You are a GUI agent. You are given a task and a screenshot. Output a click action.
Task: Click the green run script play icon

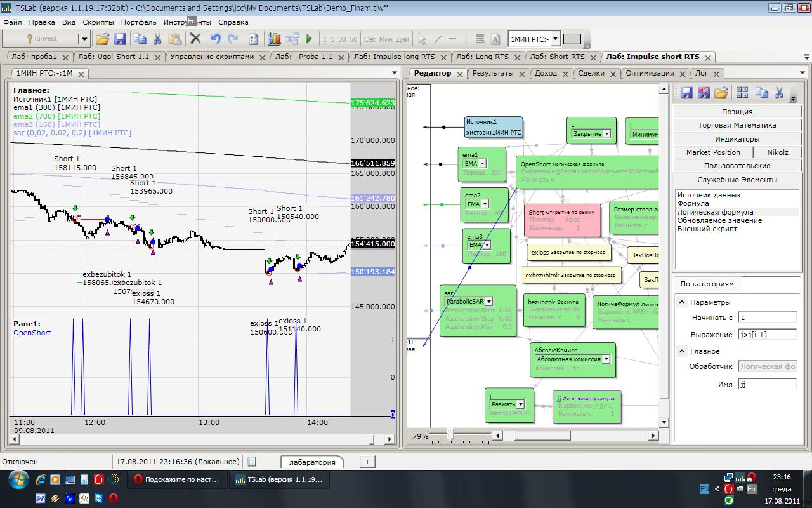pos(309,39)
